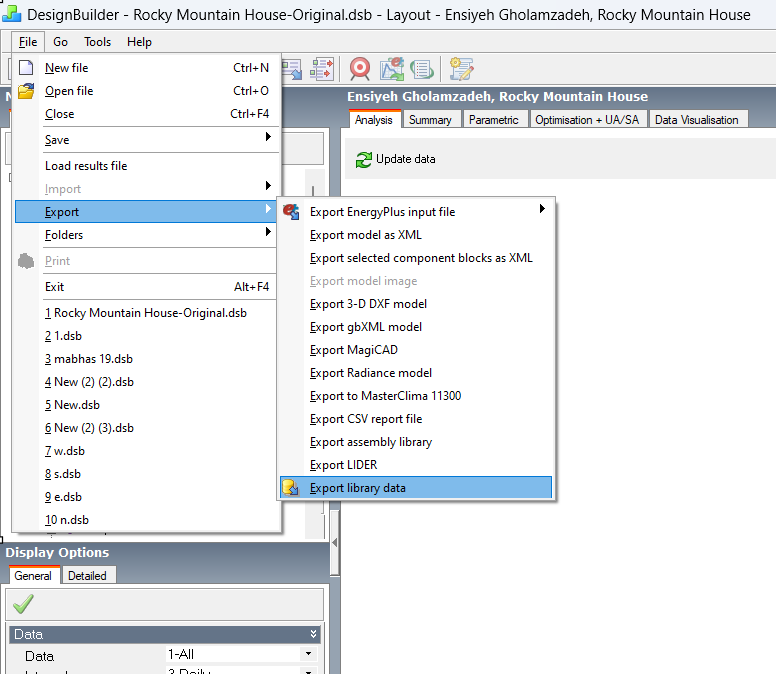This screenshot has width=776, height=674.
Task: Open the Optimisation + UA/SA tab
Action: click(587, 120)
